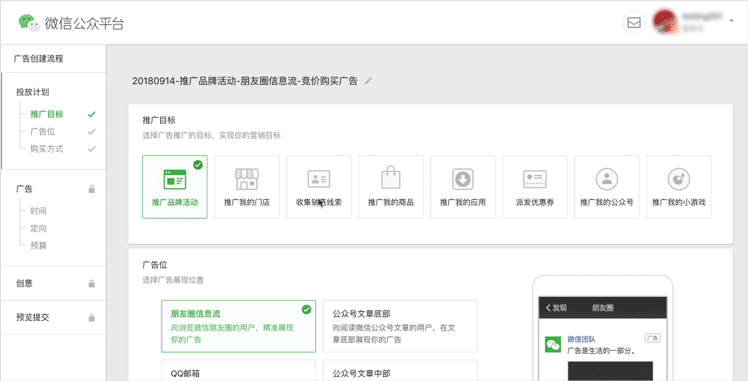Click the campaign title text 20180914
748x381 pixels.
[245, 81]
